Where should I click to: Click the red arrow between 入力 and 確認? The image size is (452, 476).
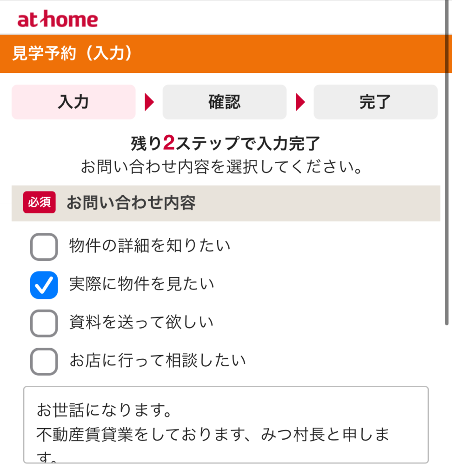click(149, 102)
